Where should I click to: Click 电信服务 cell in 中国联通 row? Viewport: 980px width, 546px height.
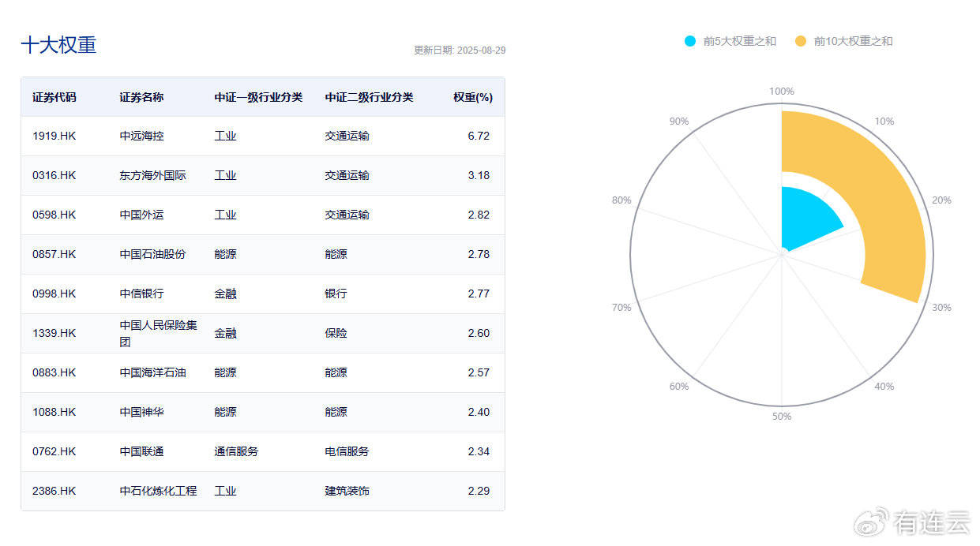(x=347, y=451)
